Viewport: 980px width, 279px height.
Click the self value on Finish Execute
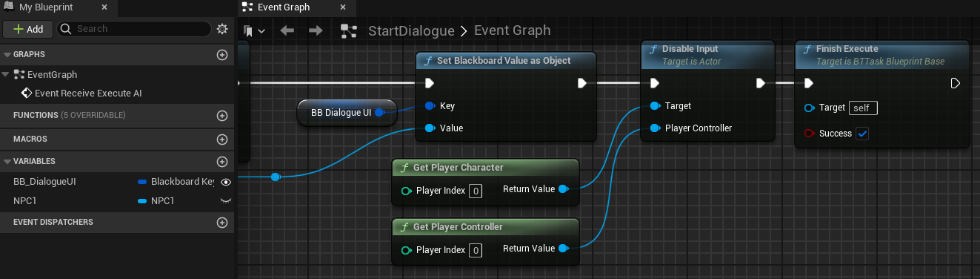(x=863, y=108)
